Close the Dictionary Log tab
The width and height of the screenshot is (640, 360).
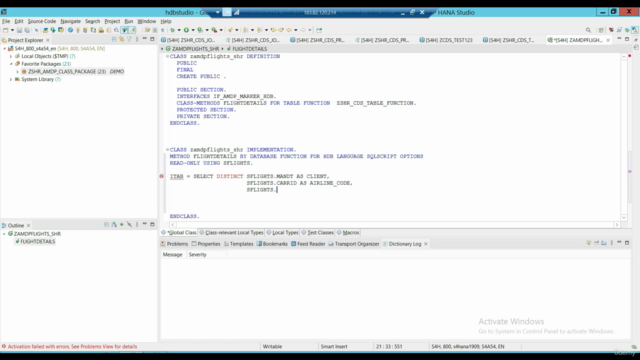click(426, 244)
